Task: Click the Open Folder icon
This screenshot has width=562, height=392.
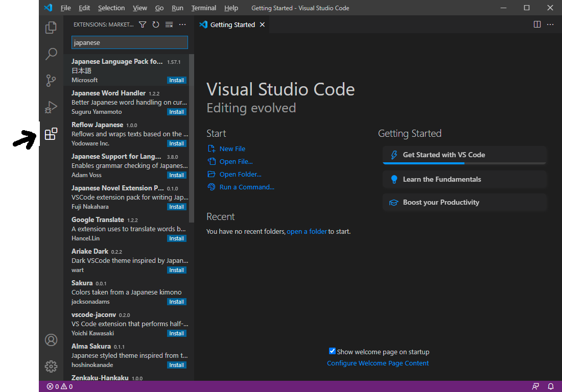Action: [x=212, y=175]
